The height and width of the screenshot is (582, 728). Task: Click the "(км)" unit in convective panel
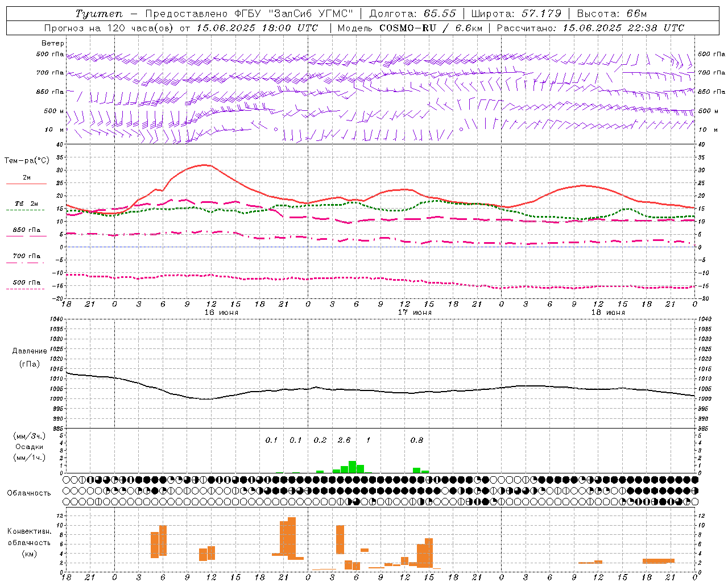[x=29, y=554]
